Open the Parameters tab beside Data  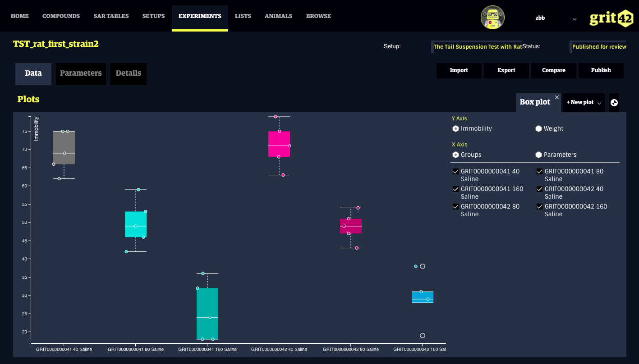pyautogui.click(x=81, y=73)
